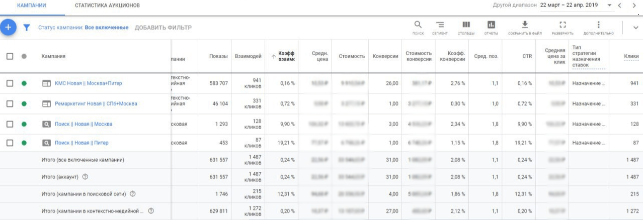Click Тип стратегии назначения ставок header

click(589, 56)
